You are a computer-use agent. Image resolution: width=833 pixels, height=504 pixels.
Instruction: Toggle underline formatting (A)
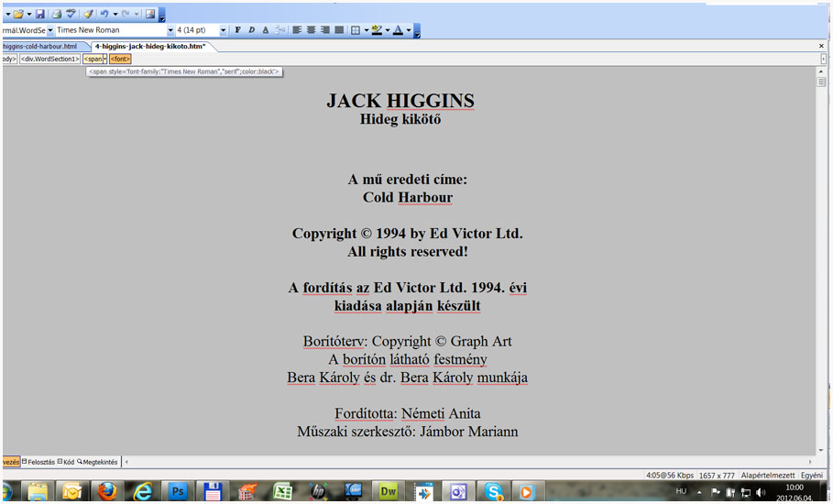[266, 30]
